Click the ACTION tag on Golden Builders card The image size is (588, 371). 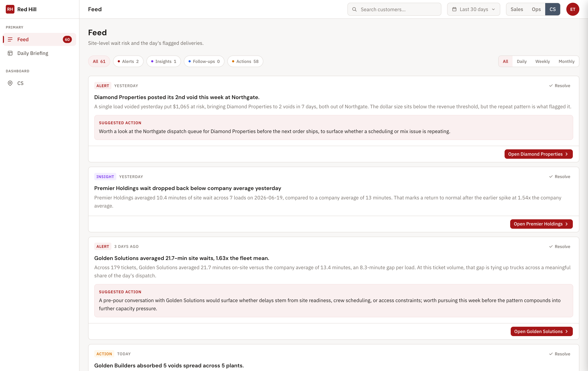[x=104, y=354]
